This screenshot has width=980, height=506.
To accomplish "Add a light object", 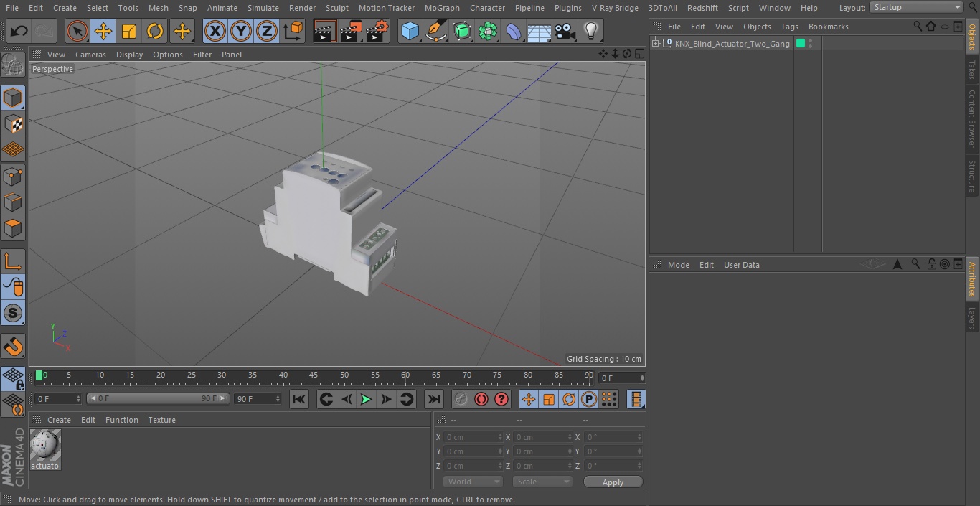I will pos(590,31).
